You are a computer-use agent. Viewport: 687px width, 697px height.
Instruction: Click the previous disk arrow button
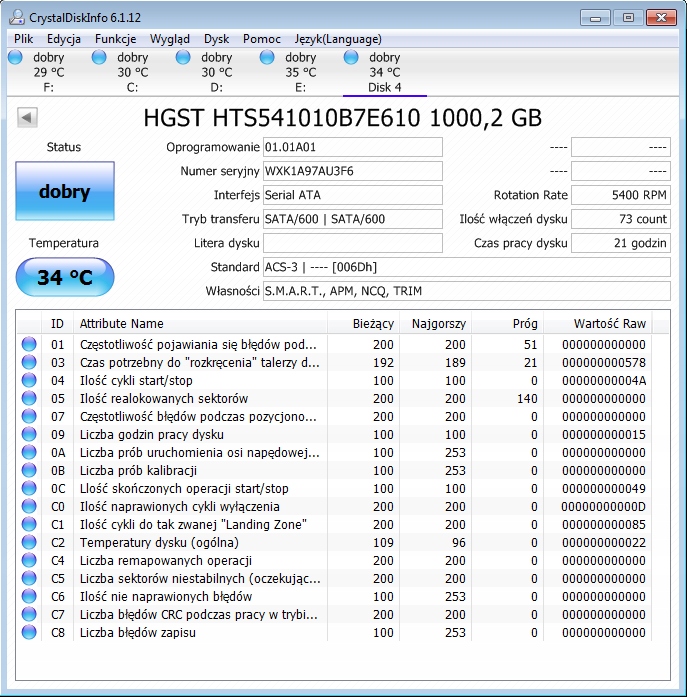coord(27,118)
